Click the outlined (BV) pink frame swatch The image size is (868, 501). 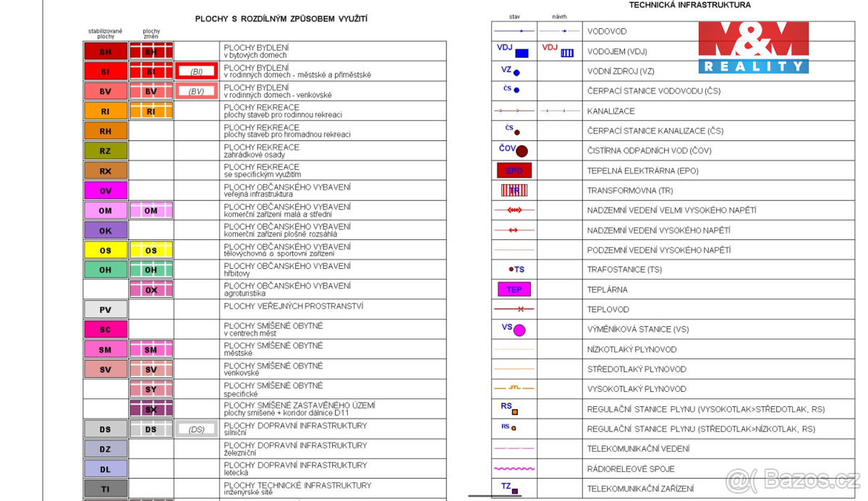coord(197,91)
